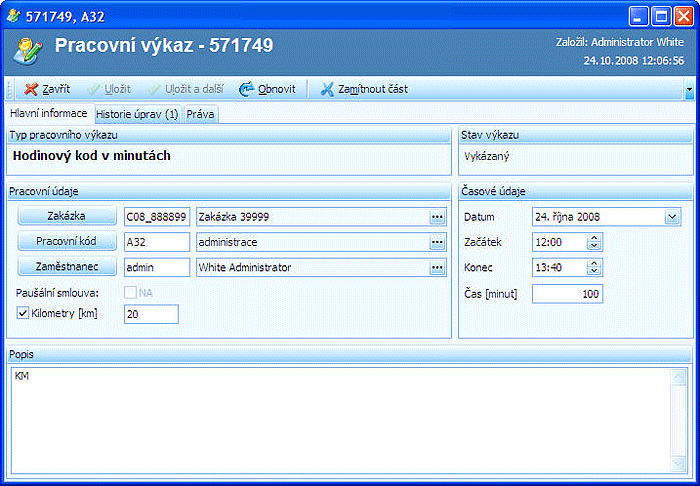
Task: Click the kilometers value field showing 20
Action: click(x=150, y=314)
